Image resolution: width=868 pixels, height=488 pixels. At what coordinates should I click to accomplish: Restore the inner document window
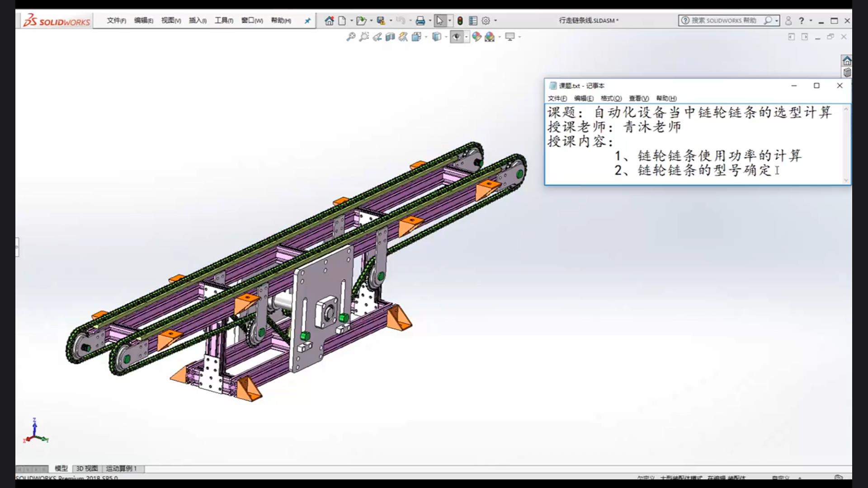(830, 37)
